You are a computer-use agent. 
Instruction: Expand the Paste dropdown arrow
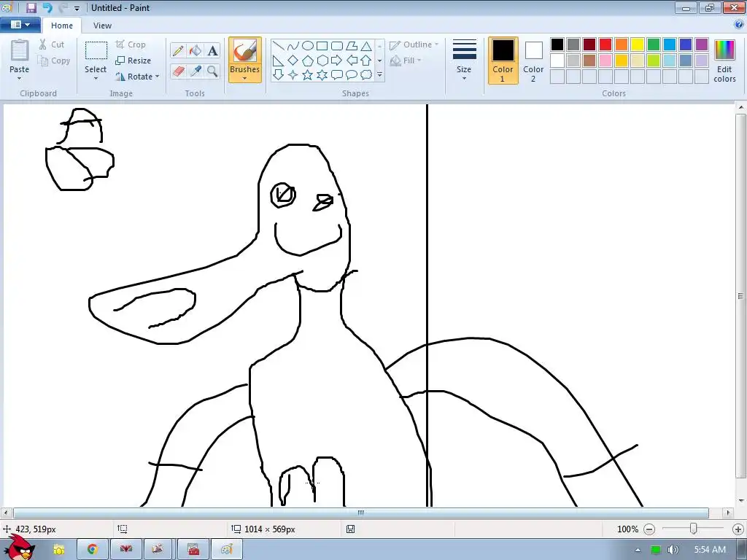20,79
